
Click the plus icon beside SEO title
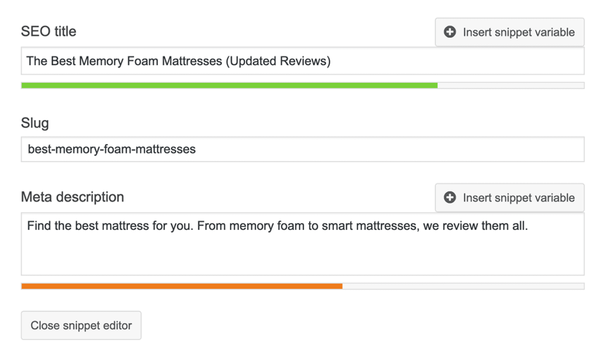pyautogui.click(x=450, y=32)
